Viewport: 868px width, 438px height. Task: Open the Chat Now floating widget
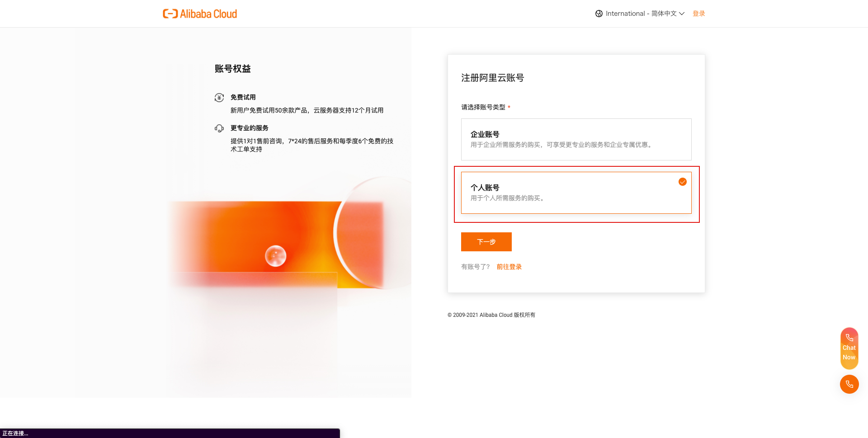tap(849, 349)
